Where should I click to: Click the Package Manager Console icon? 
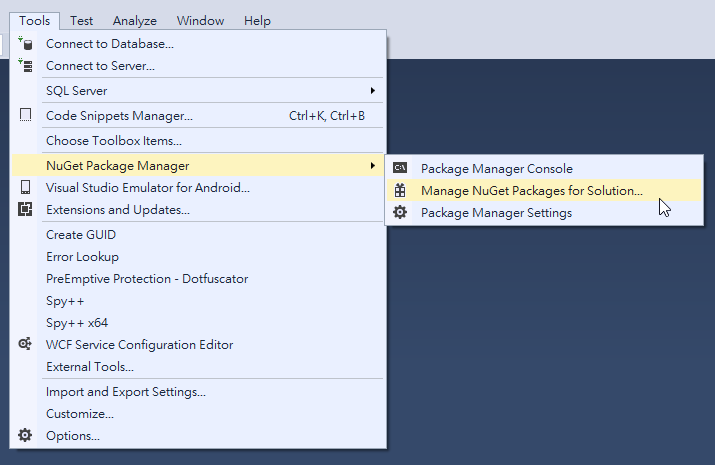click(400, 169)
